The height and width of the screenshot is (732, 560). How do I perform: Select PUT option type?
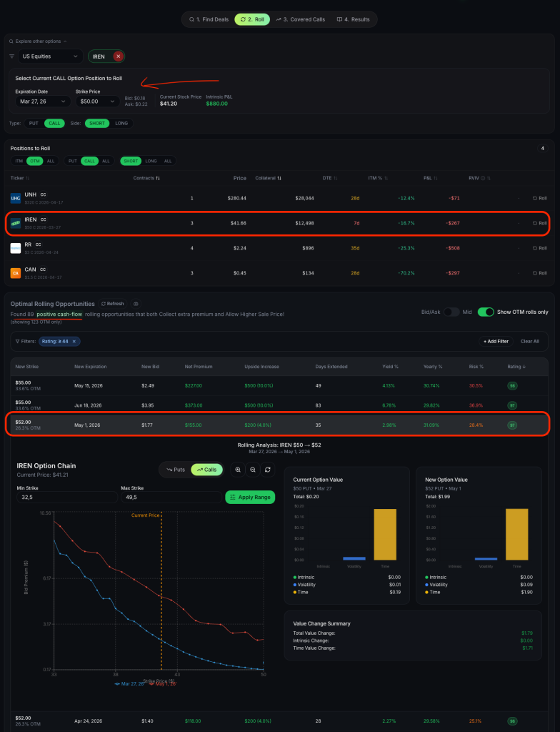(34, 123)
